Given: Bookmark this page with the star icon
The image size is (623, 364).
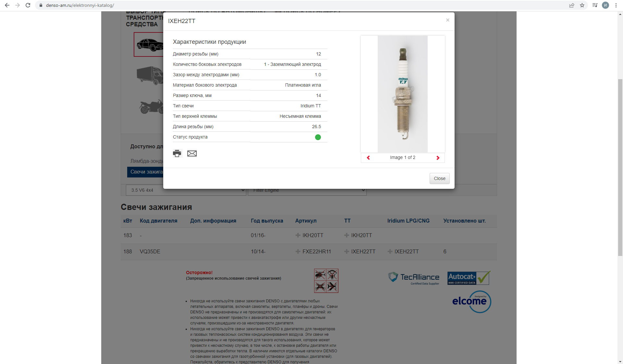Looking at the screenshot, I should point(582,5).
